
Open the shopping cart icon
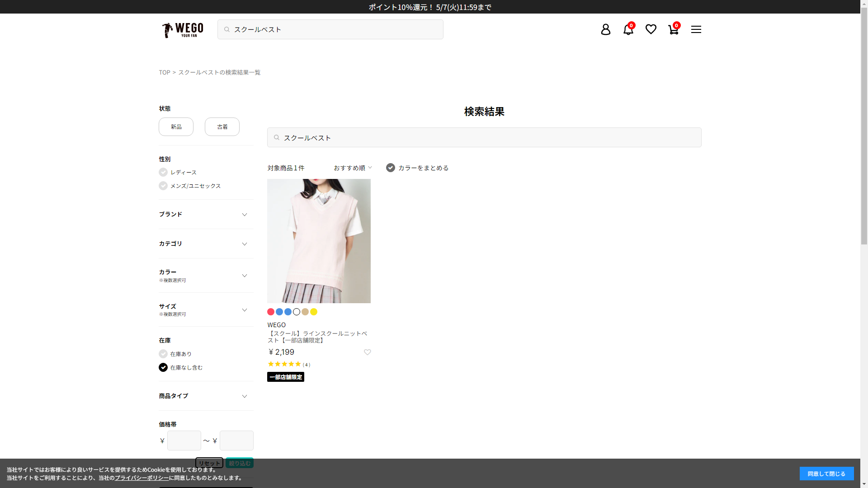coord(673,29)
